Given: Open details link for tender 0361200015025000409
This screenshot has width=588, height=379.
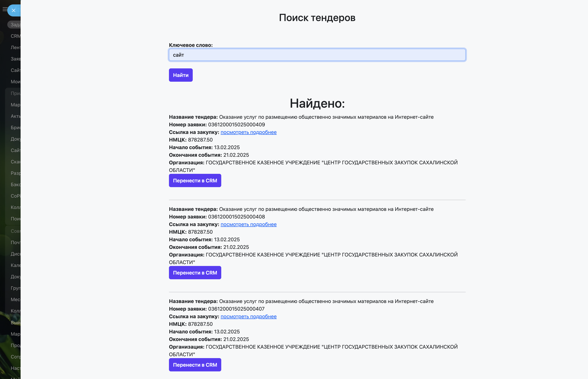Looking at the screenshot, I should click(248, 132).
